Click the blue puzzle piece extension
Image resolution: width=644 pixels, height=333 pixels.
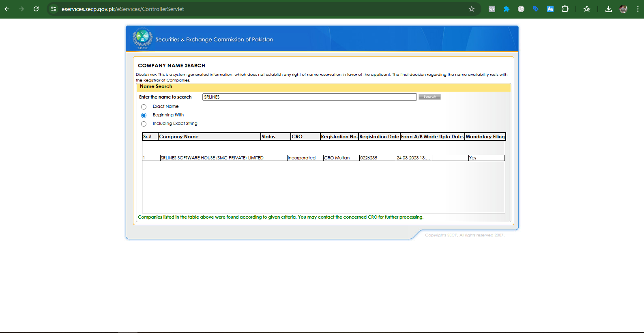(506, 9)
